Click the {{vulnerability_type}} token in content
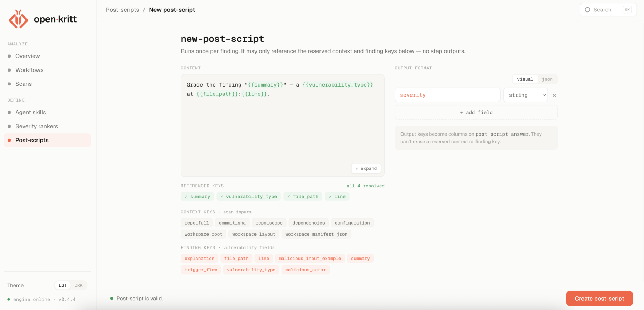Image resolution: width=644 pixels, height=310 pixels. (338, 85)
